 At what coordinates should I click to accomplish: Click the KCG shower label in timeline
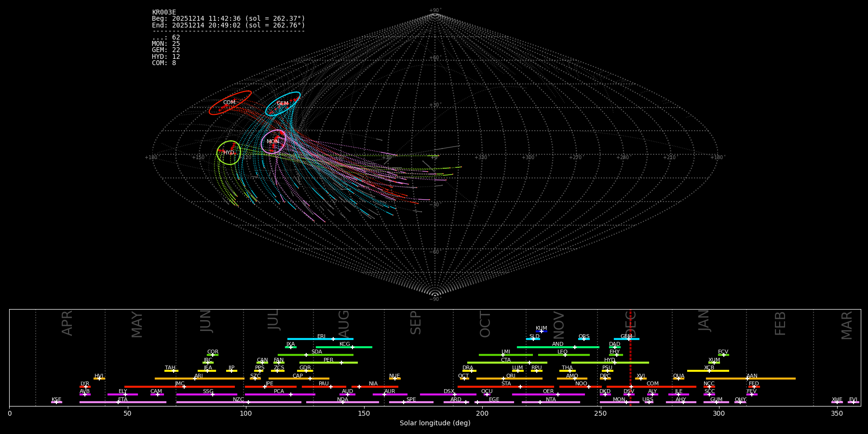click(x=345, y=344)
